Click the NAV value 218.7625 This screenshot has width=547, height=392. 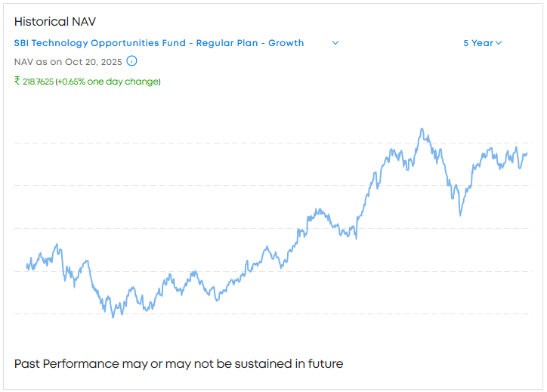tap(38, 82)
